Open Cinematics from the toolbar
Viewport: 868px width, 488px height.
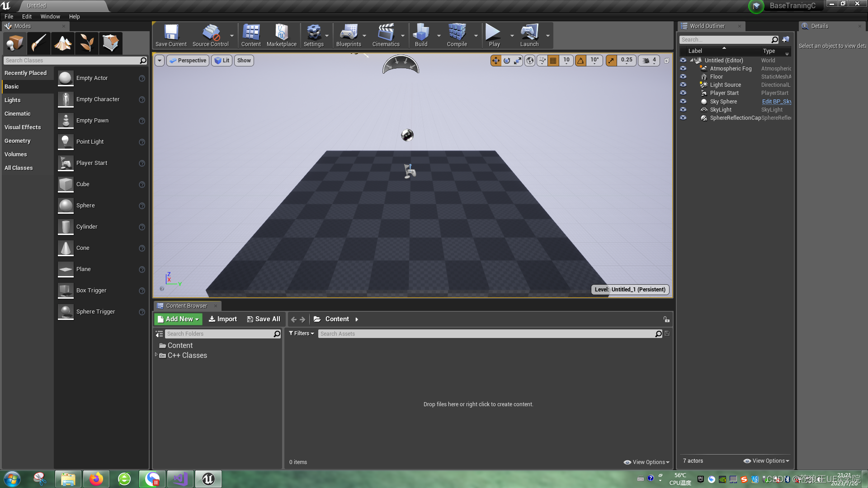(x=385, y=35)
